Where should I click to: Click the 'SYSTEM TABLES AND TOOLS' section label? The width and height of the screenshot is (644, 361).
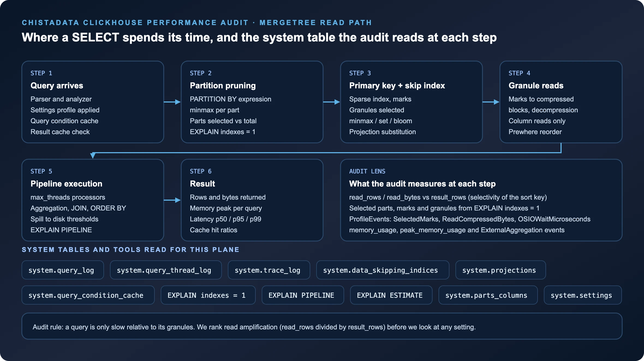click(x=131, y=249)
